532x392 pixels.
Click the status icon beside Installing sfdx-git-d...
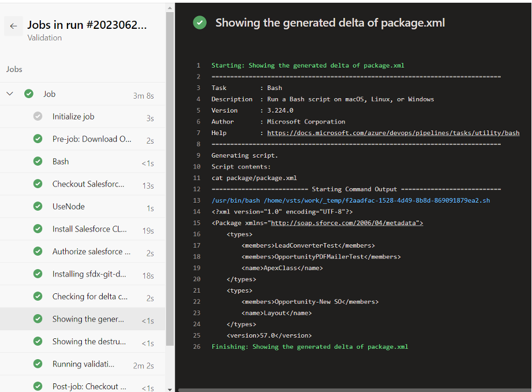pyautogui.click(x=38, y=274)
